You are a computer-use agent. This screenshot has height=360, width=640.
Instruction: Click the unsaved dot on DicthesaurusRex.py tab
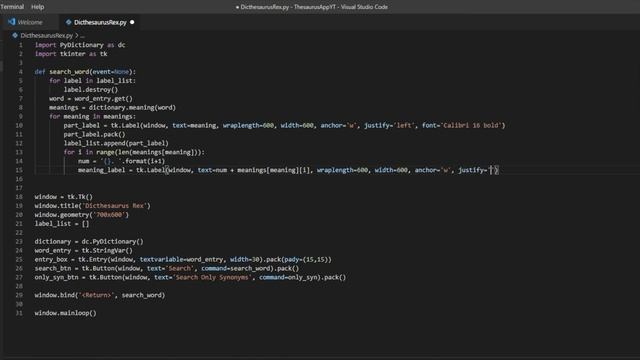[132, 22]
